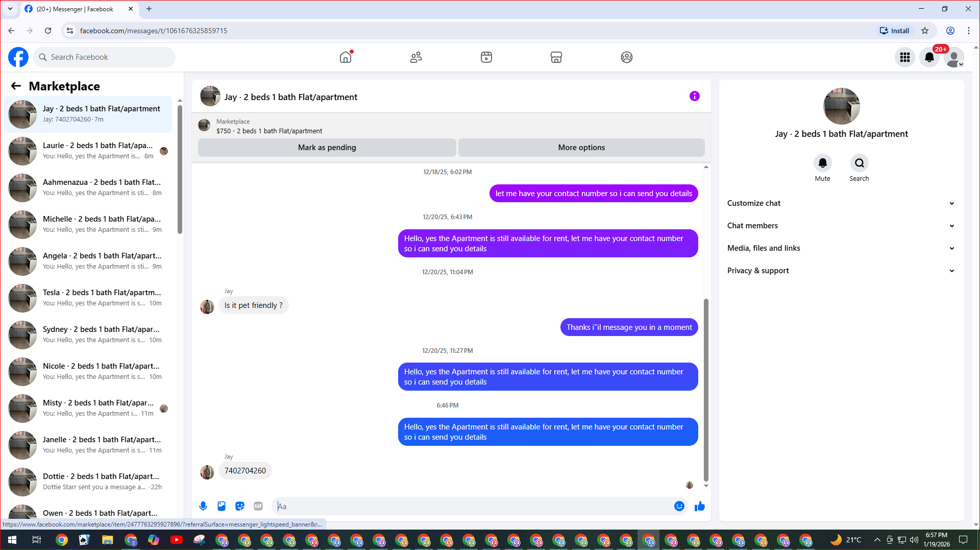
Task: Search in conversation magnifier icon
Action: coord(859,163)
